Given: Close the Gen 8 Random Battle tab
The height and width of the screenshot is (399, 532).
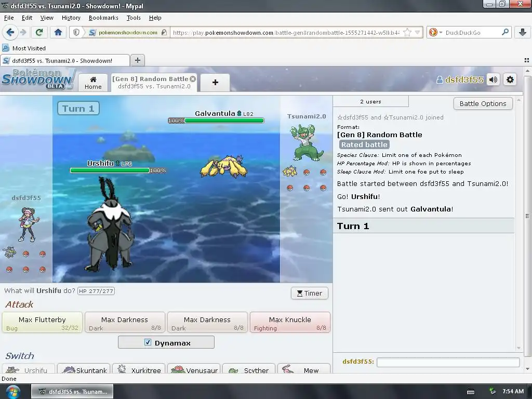Looking at the screenshot, I should tap(193, 79).
